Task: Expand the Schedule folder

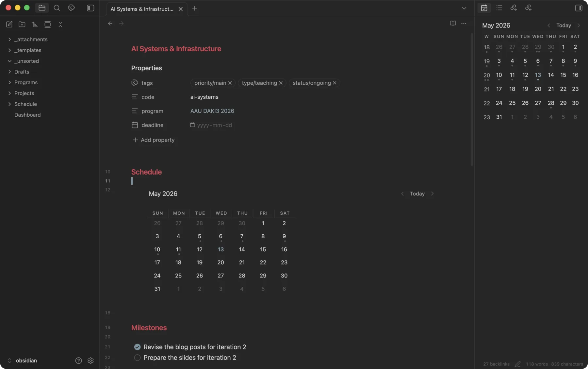Action: click(x=9, y=104)
